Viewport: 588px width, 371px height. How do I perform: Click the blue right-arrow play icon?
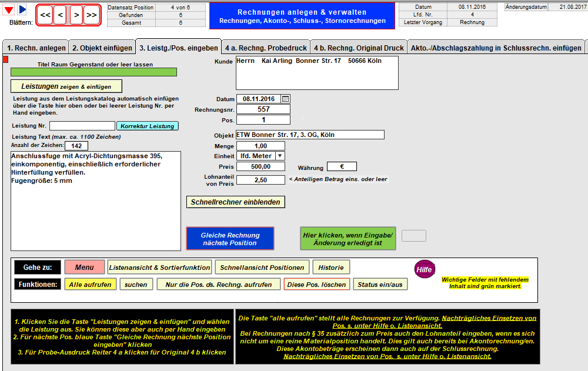coord(22,9)
